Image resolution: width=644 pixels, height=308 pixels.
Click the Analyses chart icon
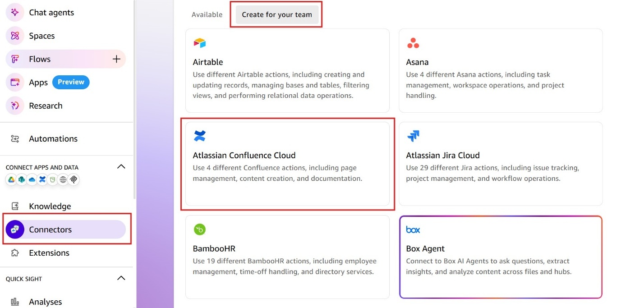pyautogui.click(x=15, y=302)
